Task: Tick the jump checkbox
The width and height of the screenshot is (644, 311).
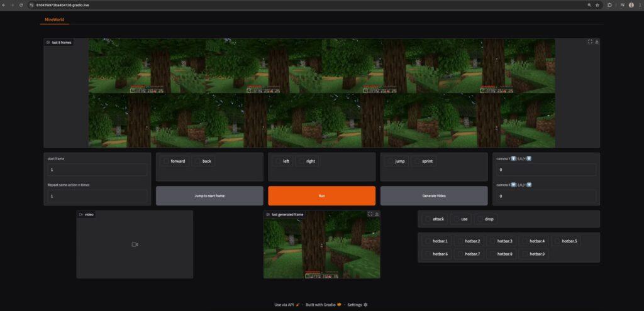Action: pos(390,161)
